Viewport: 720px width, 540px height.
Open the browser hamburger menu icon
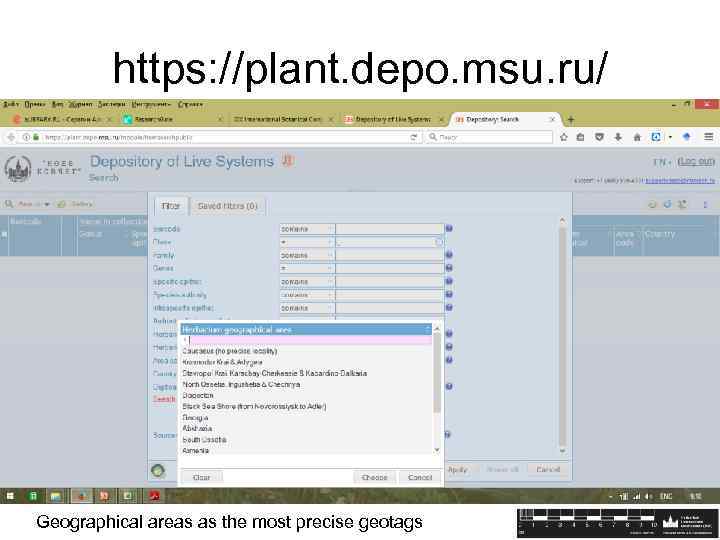click(x=709, y=136)
